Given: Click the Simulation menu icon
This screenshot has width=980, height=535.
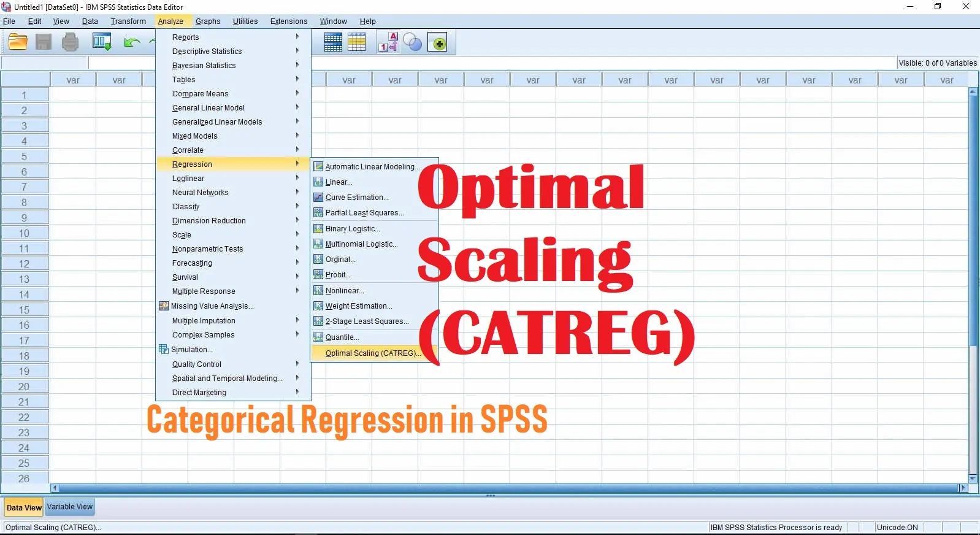Looking at the screenshot, I should (x=164, y=349).
